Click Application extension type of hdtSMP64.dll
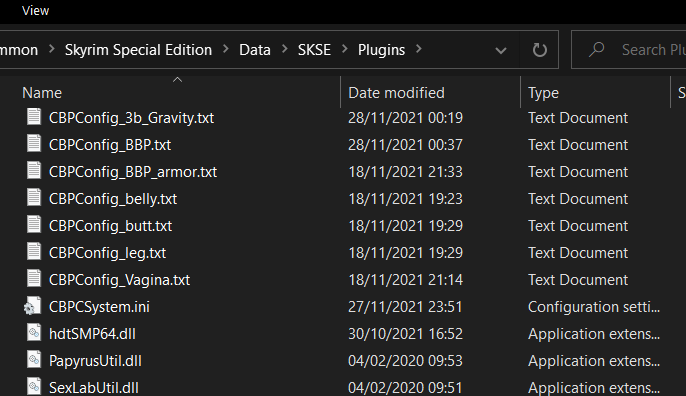The image size is (686, 396). click(x=594, y=334)
